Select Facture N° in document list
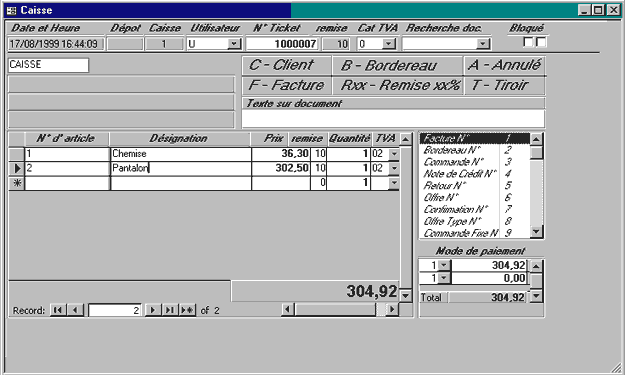This screenshot has width=625, height=375. point(474,138)
